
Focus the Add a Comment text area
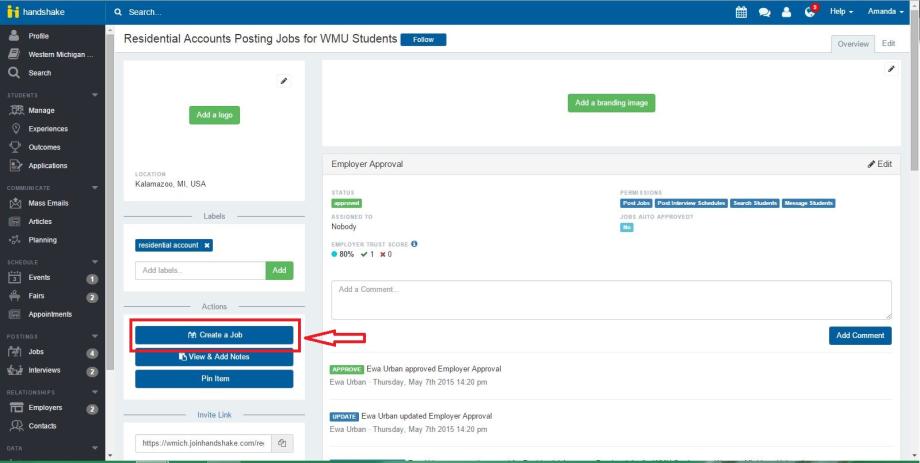pyautogui.click(x=611, y=300)
